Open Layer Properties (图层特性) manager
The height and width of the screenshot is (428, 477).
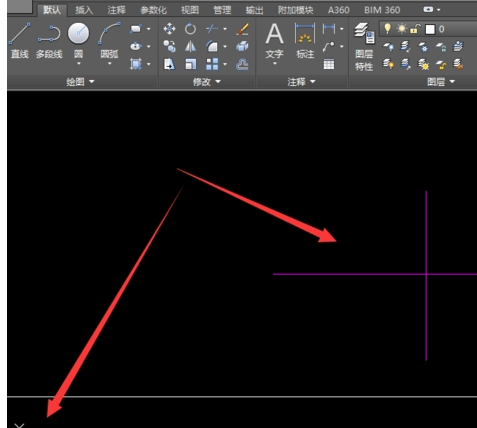pyautogui.click(x=364, y=47)
